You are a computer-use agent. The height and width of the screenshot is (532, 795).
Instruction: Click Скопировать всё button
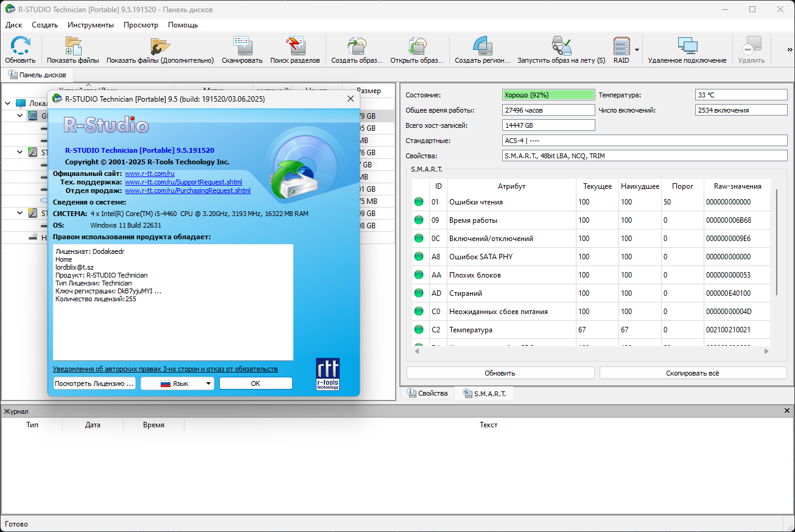(x=693, y=373)
